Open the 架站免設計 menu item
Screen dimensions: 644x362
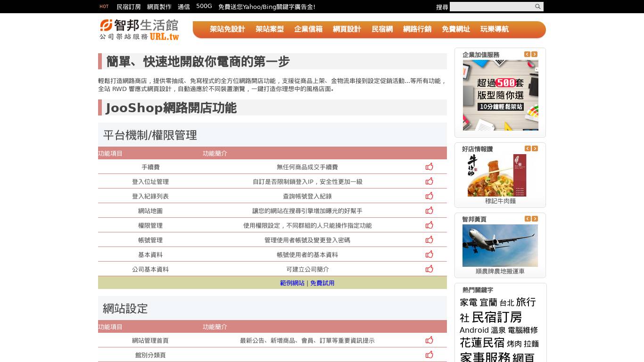(227, 29)
